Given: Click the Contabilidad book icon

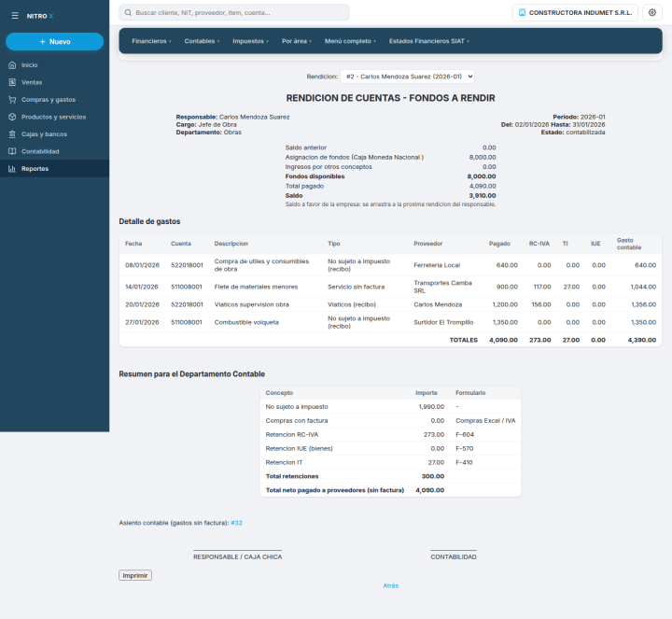Looking at the screenshot, I should 12,151.
